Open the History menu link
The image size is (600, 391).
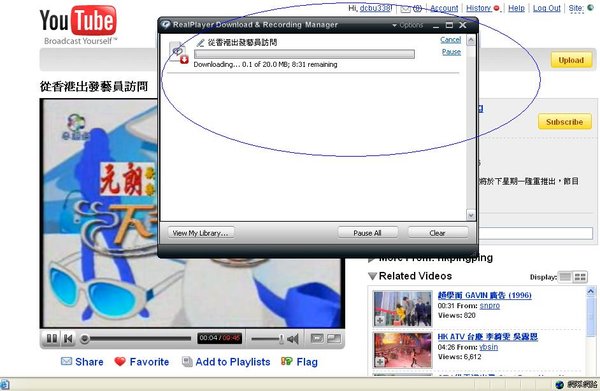point(478,8)
